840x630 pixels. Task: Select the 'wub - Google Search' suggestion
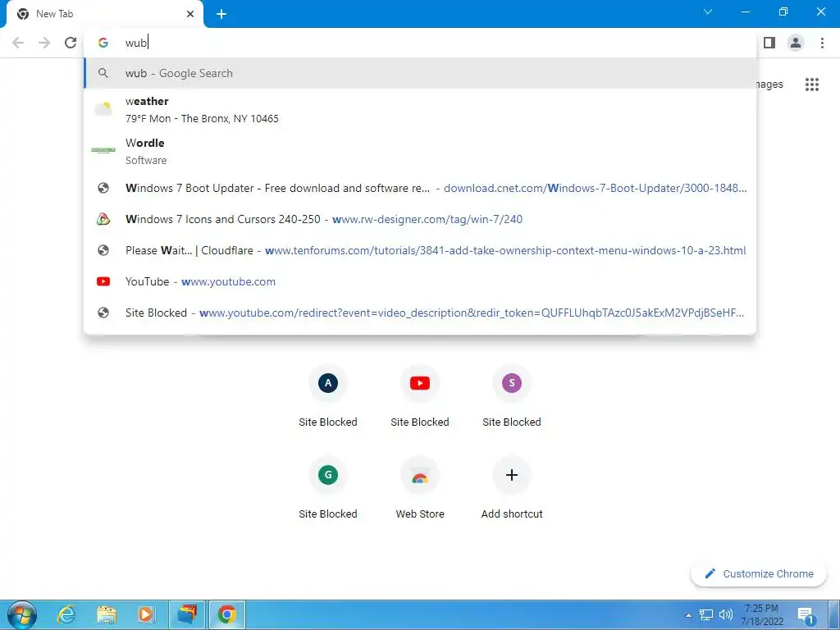[x=420, y=73]
